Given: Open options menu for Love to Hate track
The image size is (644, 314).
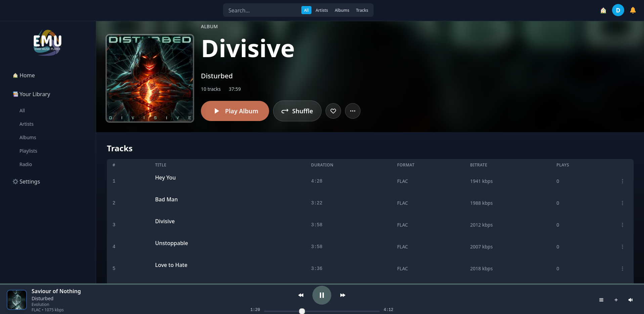Looking at the screenshot, I should point(622,269).
